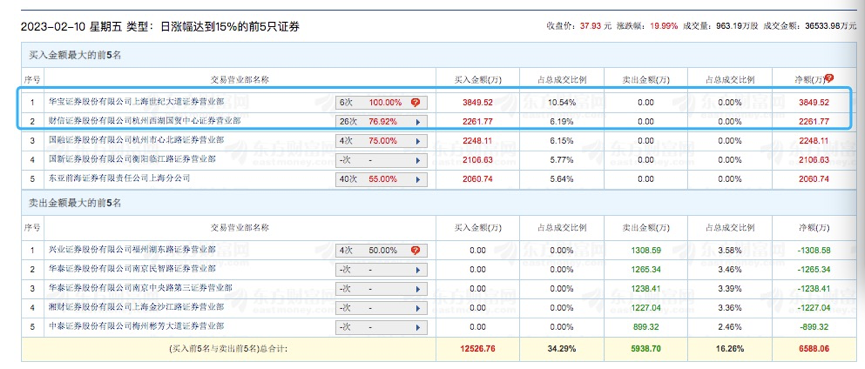
Task: Click red question icon in 兴业证券 row
Action: click(x=415, y=250)
